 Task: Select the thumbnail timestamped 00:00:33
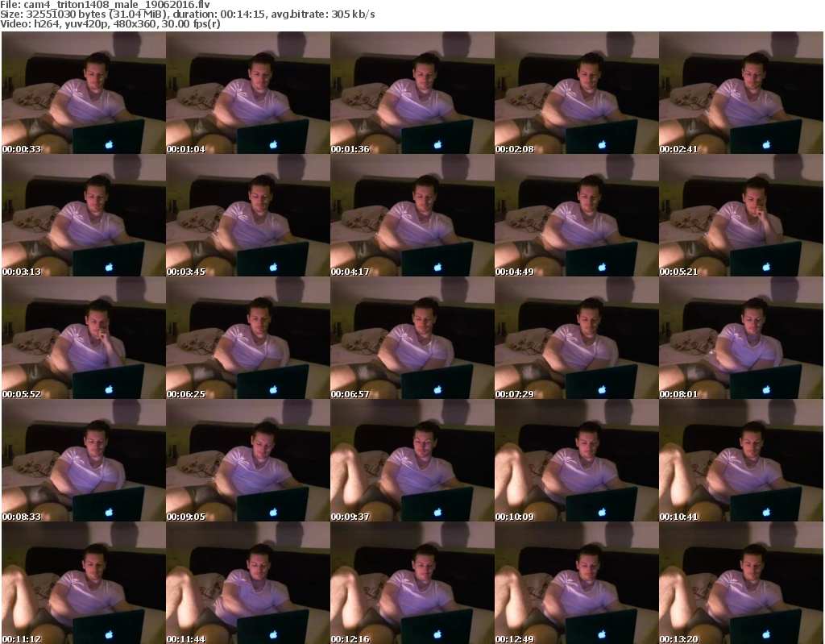84,93
